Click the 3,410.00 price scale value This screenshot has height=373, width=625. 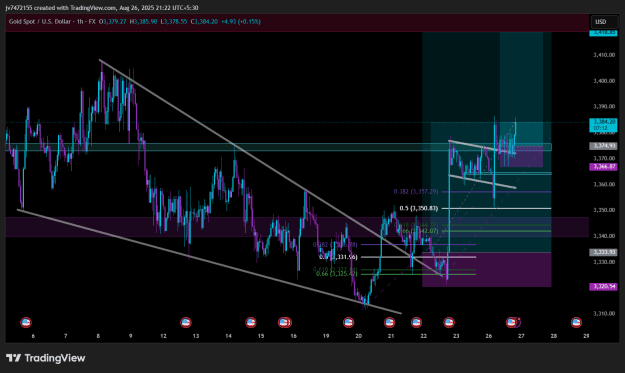604,55
